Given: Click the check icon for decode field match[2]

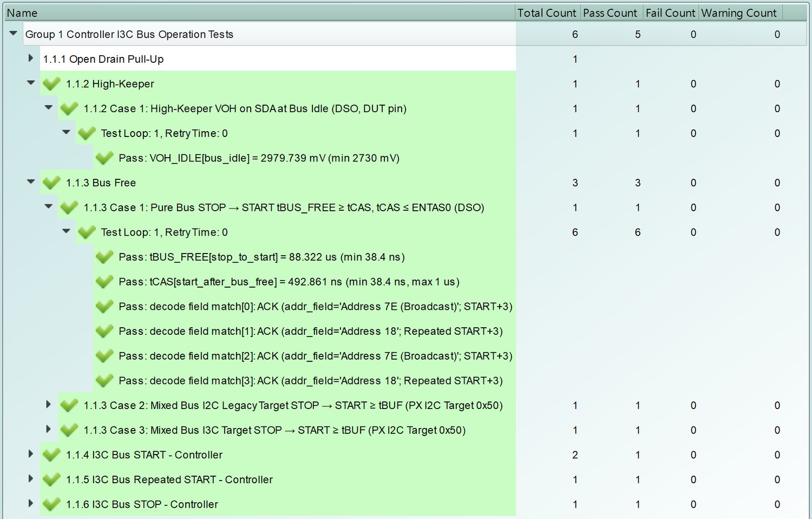Looking at the screenshot, I should (104, 356).
